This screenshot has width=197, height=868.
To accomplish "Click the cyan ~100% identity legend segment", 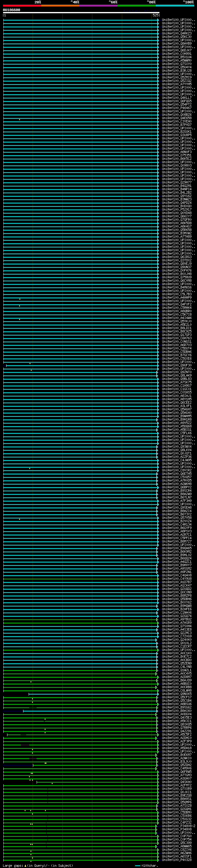I will 175,6.
